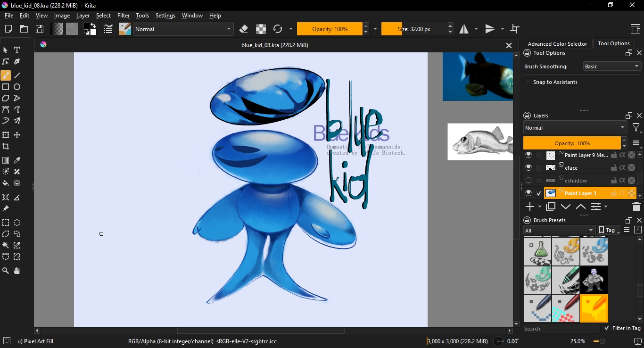Uncheck Paint Layer 3 selection checkbox

click(539, 193)
